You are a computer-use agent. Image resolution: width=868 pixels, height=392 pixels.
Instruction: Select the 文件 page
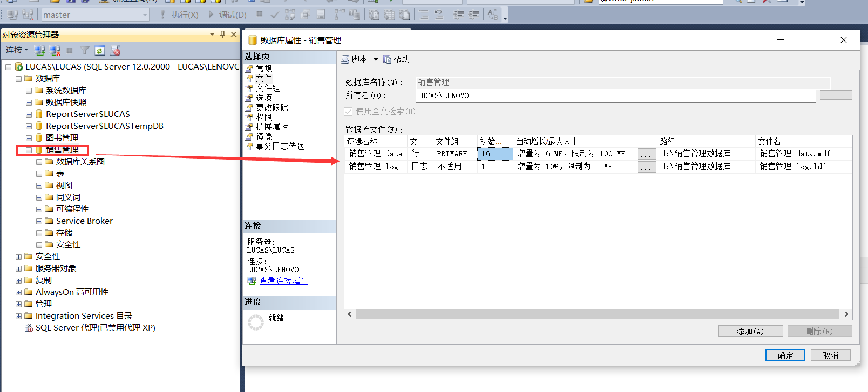[x=263, y=78]
